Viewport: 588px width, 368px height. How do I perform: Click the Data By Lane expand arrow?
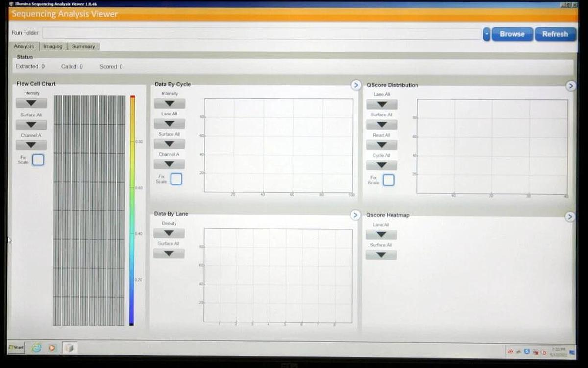tap(356, 215)
